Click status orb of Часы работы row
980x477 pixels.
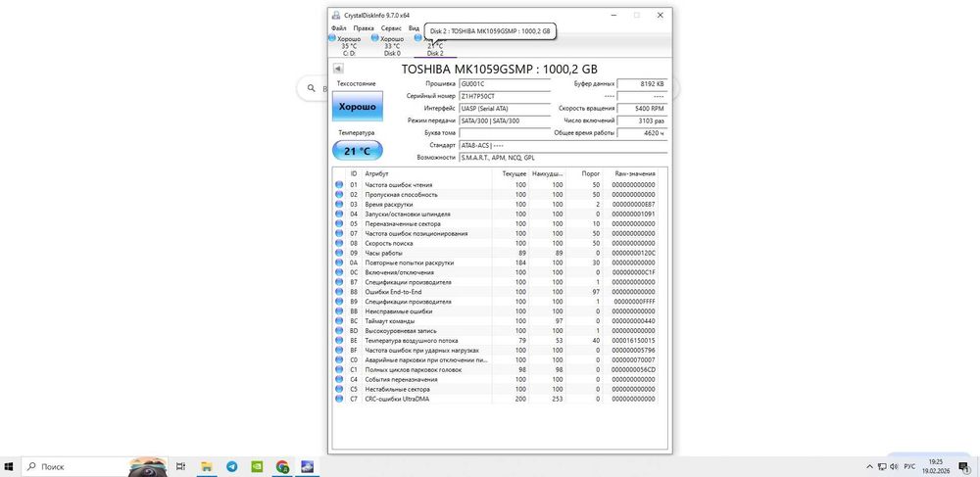(339, 253)
